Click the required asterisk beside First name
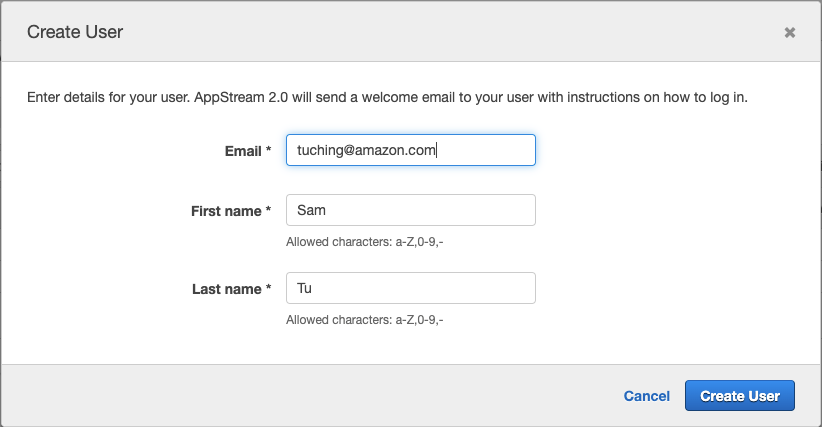The width and height of the screenshot is (822, 427). click(x=268, y=211)
